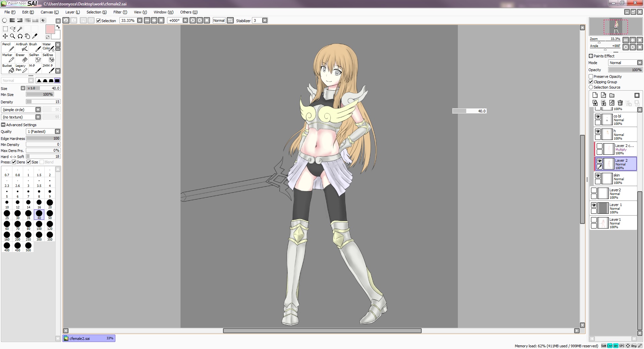Create a new layer set folder
Screen dimensions: 644x349
point(612,95)
